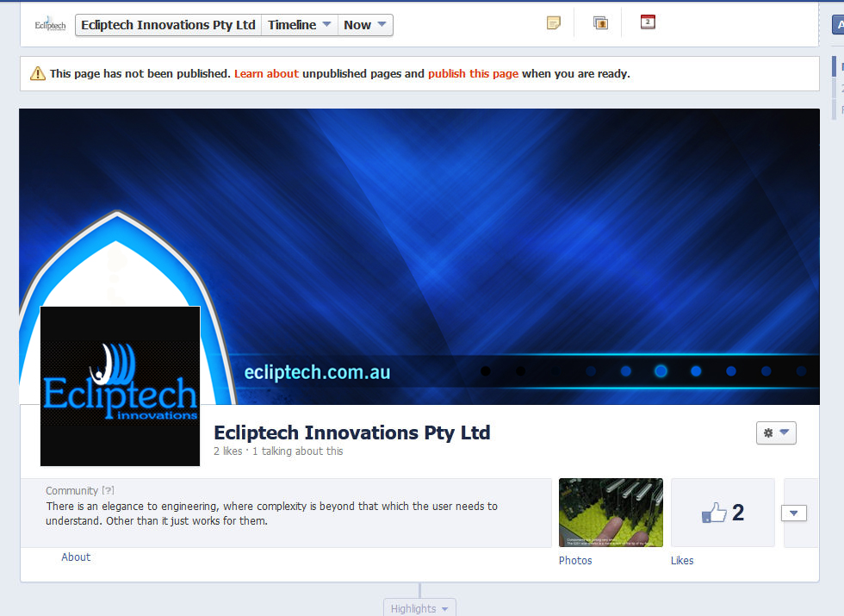Open the Timeline dropdown
The image size is (844, 616).
pyautogui.click(x=300, y=25)
